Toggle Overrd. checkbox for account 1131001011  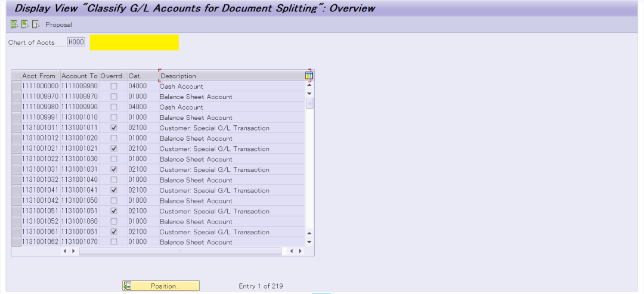tap(114, 128)
